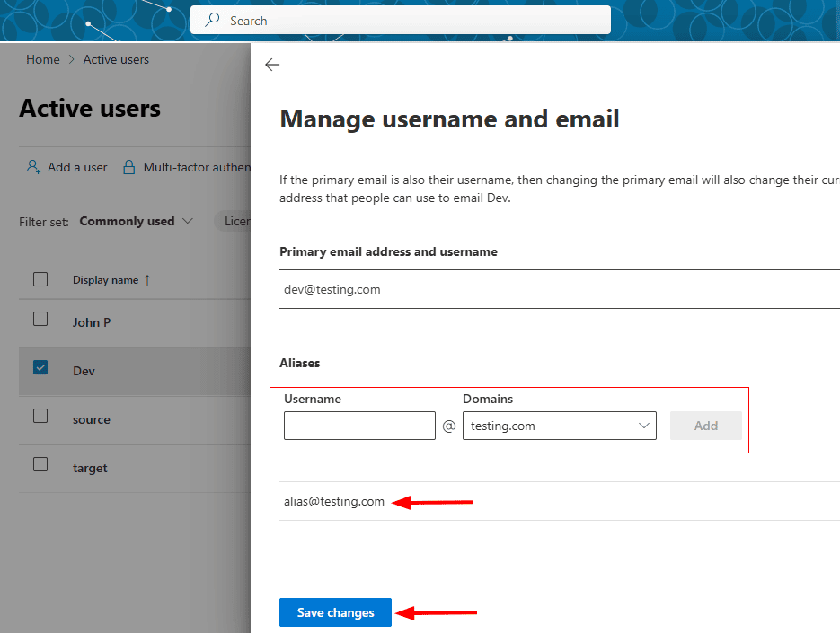Expand the Commonly used filter set dropdown

[x=137, y=221]
